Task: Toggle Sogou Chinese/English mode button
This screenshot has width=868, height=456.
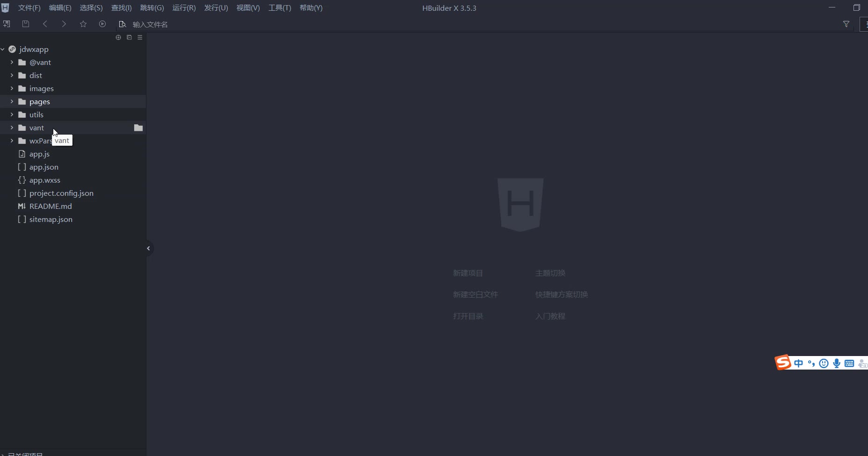Action: point(799,363)
